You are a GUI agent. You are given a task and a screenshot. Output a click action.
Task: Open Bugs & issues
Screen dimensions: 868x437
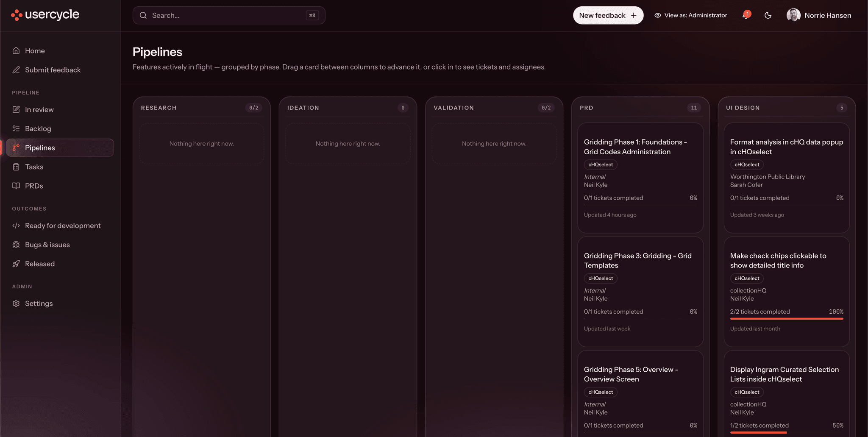pyautogui.click(x=60, y=245)
